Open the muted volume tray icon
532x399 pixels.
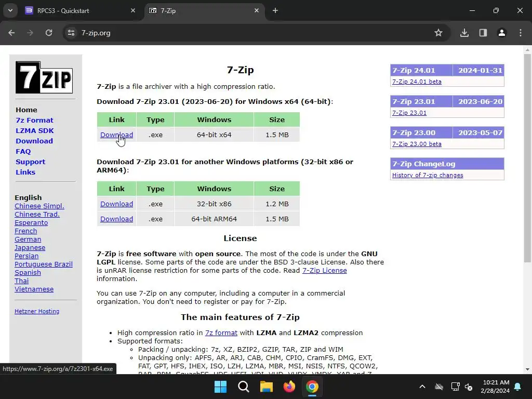coord(469,387)
